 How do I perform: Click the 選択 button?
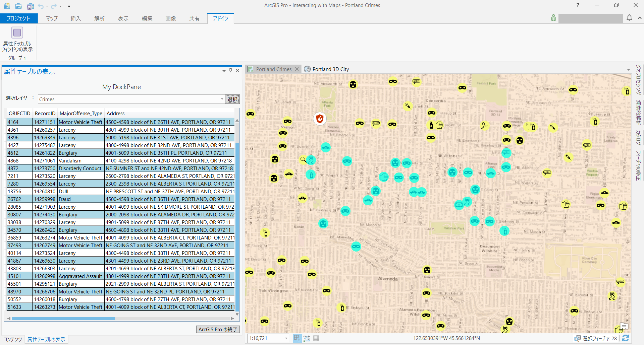click(232, 99)
